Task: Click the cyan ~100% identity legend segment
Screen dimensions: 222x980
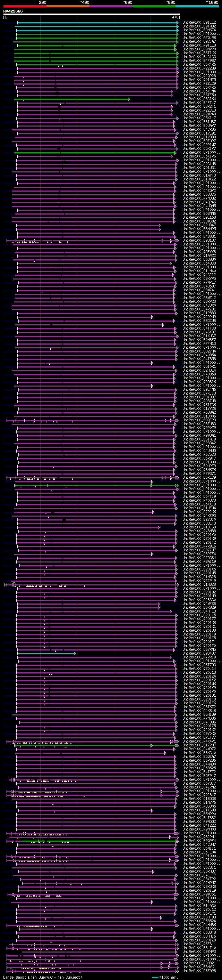Action: 197,6
